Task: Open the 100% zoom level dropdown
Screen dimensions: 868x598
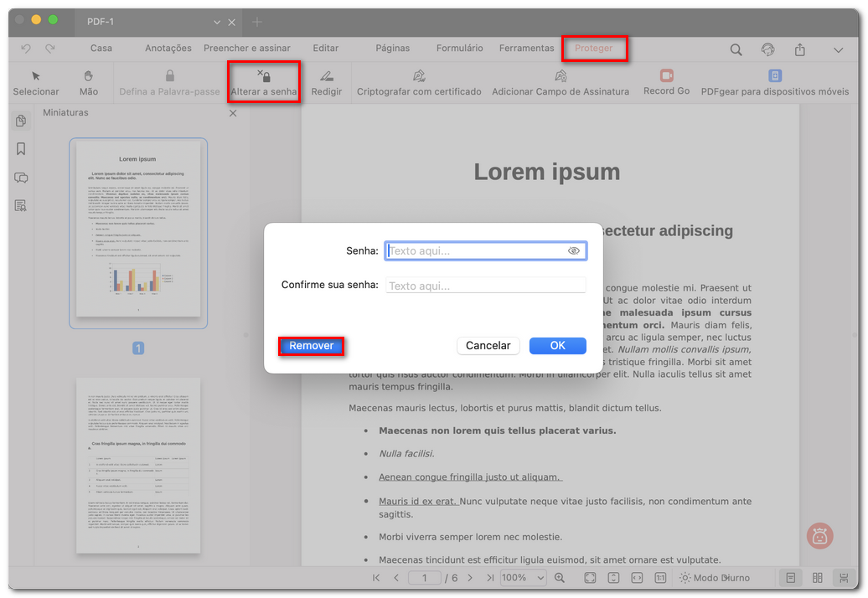Action: pos(523,577)
